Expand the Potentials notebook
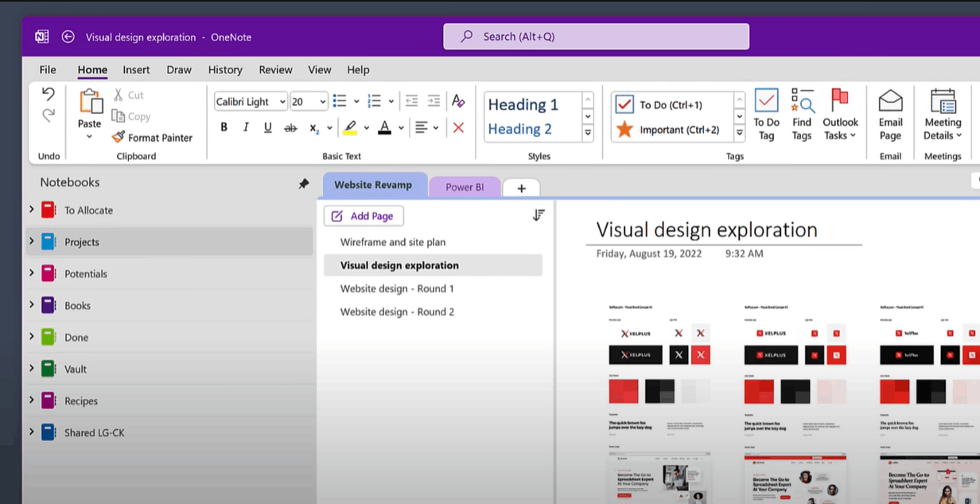This screenshot has height=504, width=980. (32, 273)
